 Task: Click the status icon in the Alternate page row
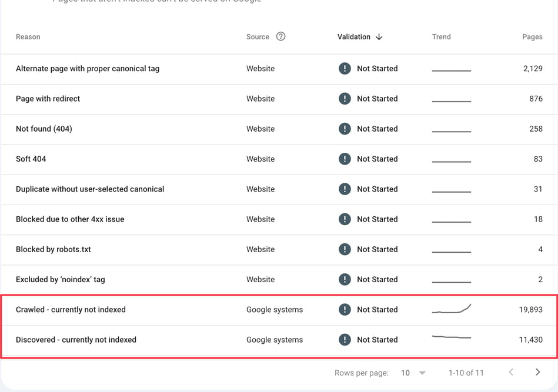point(345,68)
